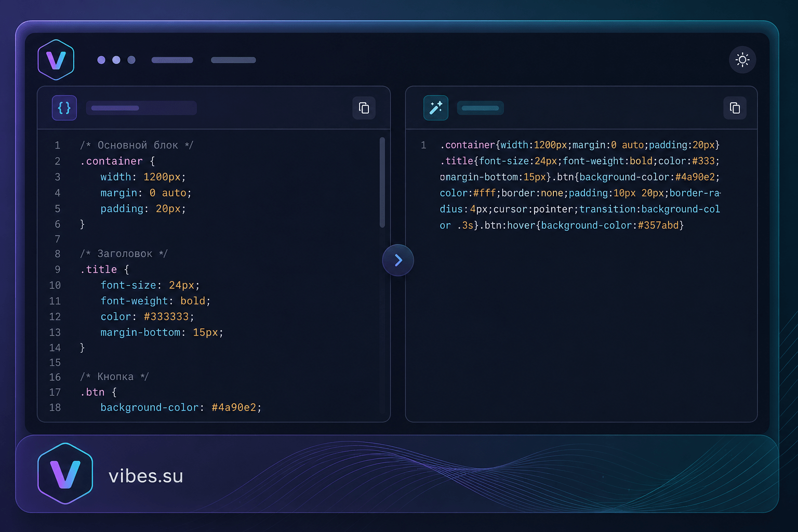This screenshot has width=798, height=532.
Task: Click the first placeholder nav item in the header
Action: point(172,60)
